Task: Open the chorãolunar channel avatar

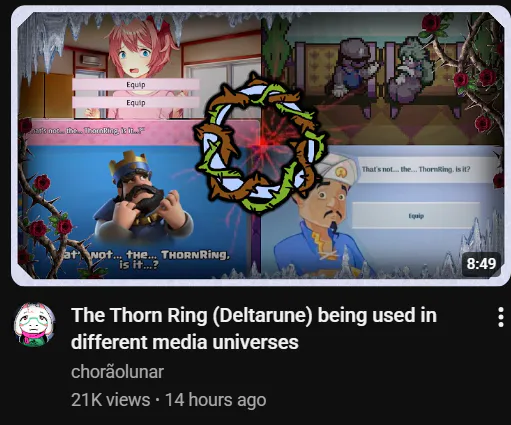Action: [35, 325]
